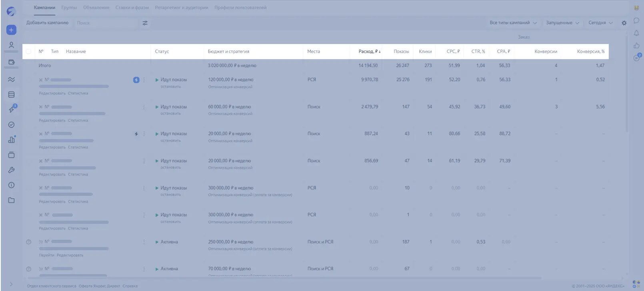Open the Все типы кампаний dropdown
644x291 pixels.
click(x=513, y=23)
